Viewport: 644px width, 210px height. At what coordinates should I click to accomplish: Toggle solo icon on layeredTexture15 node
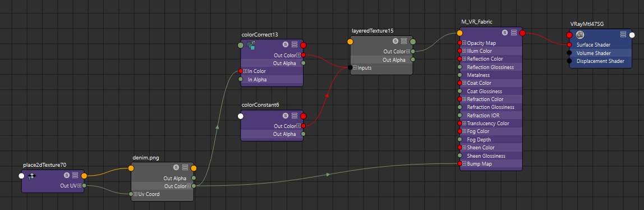(x=395, y=41)
